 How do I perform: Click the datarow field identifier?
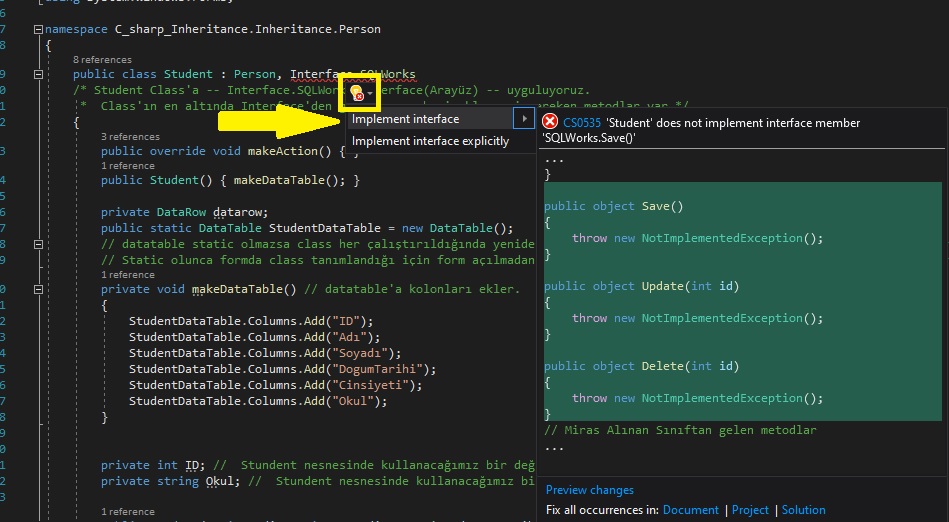point(237,213)
